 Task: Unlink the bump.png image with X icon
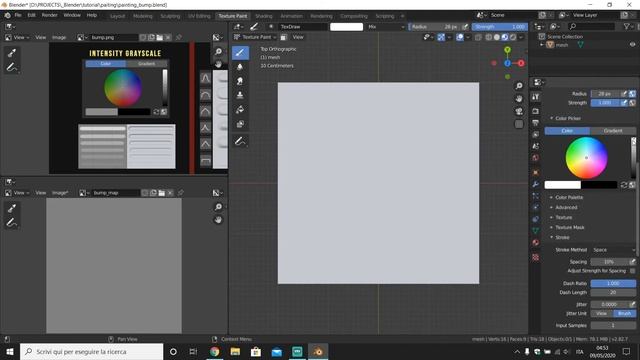tap(168, 37)
